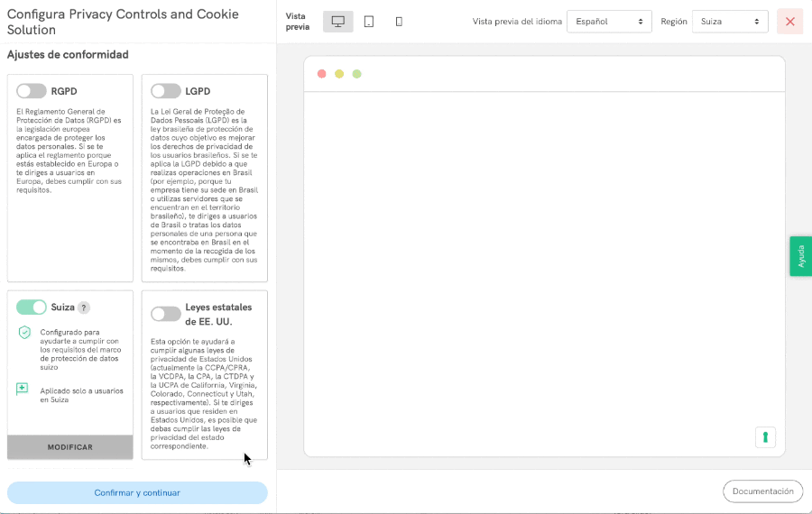Enable the RGPD toggle
Image resolution: width=812 pixels, height=514 pixels.
(32, 91)
